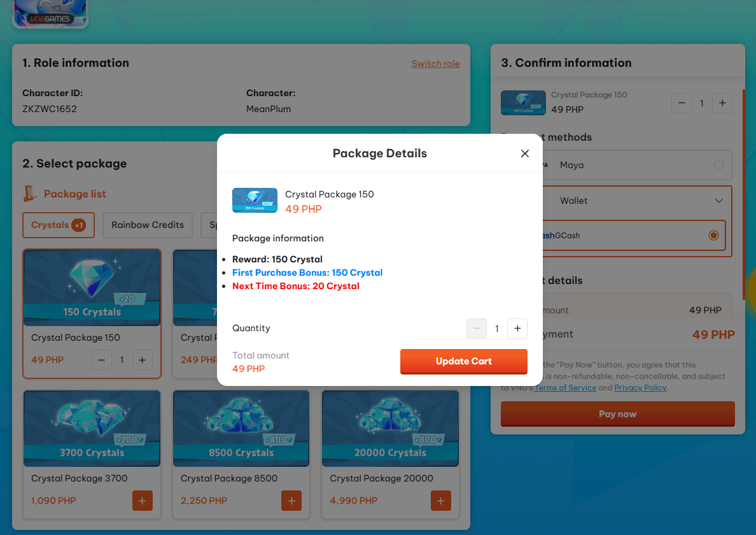Click the 150 Crystals package image in dialog
This screenshot has width=756, height=535.
[255, 200]
